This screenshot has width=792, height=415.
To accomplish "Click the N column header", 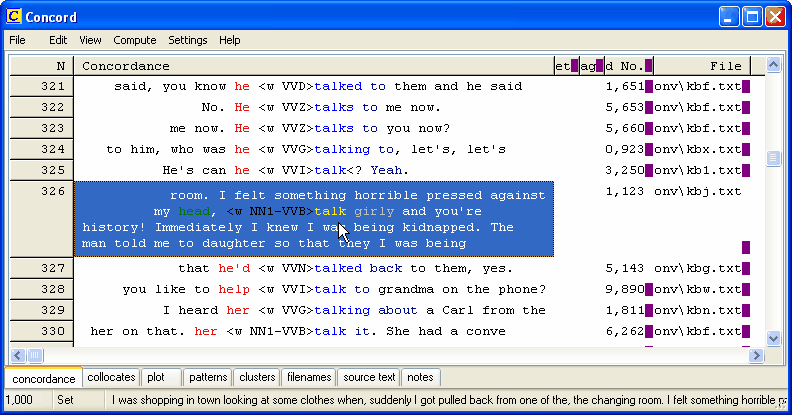I will [42, 66].
